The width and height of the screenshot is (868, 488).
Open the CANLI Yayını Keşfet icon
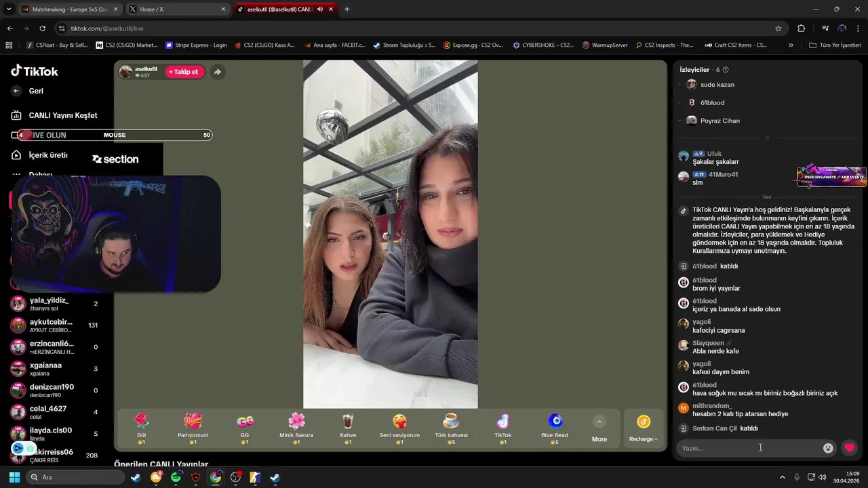16,115
